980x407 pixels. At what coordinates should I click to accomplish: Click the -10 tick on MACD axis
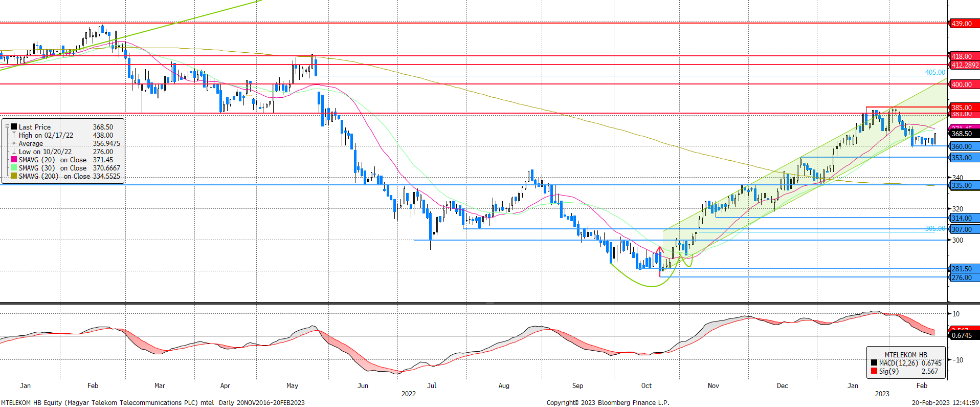tap(957, 360)
